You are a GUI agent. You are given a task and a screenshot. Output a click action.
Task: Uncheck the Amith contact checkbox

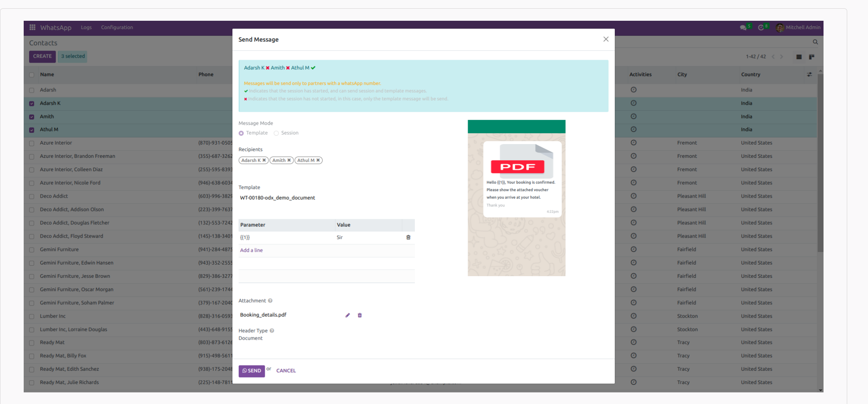[x=32, y=117]
